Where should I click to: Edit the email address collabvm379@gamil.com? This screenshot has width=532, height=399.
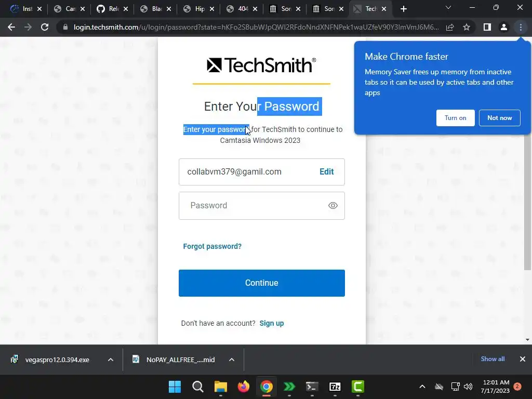(x=326, y=171)
